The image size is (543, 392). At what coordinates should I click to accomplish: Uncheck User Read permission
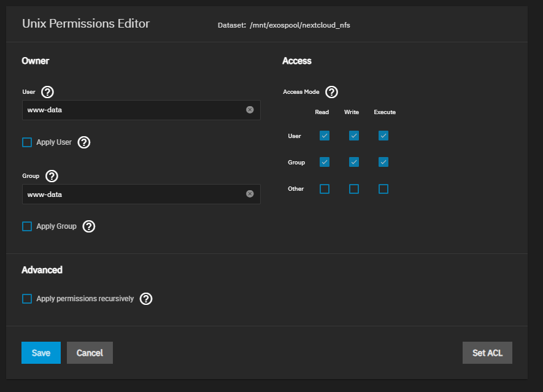coord(325,136)
